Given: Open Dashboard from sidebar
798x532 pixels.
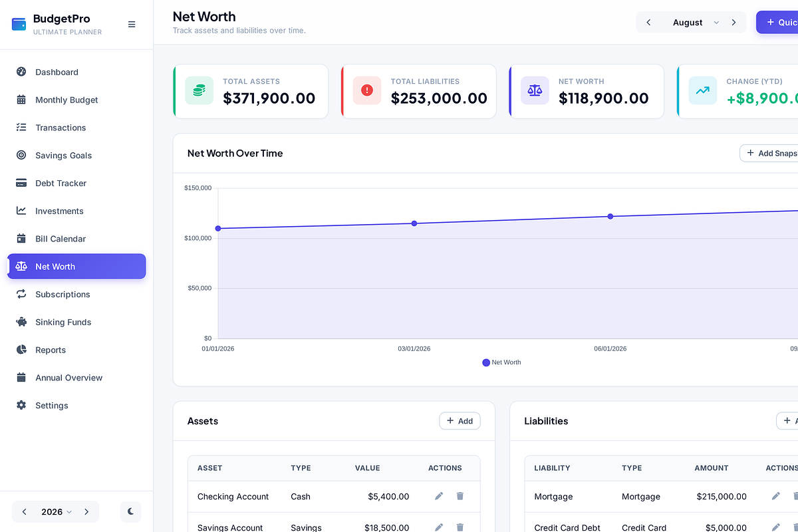Looking at the screenshot, I should pyautogui.click(x=76, y=72).
